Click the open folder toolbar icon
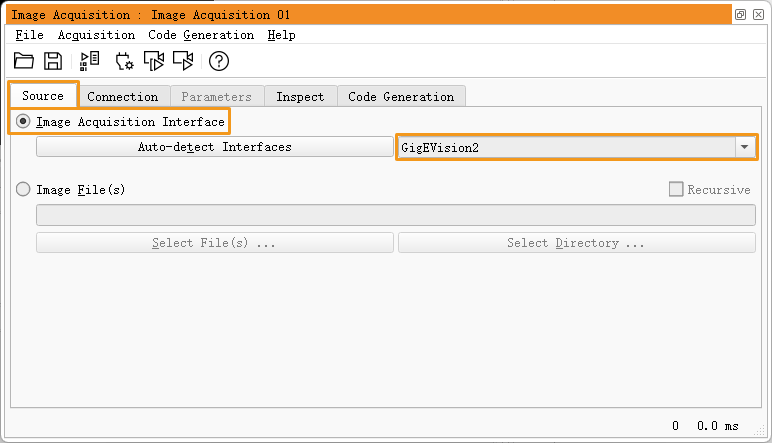 tap(24, 61)
